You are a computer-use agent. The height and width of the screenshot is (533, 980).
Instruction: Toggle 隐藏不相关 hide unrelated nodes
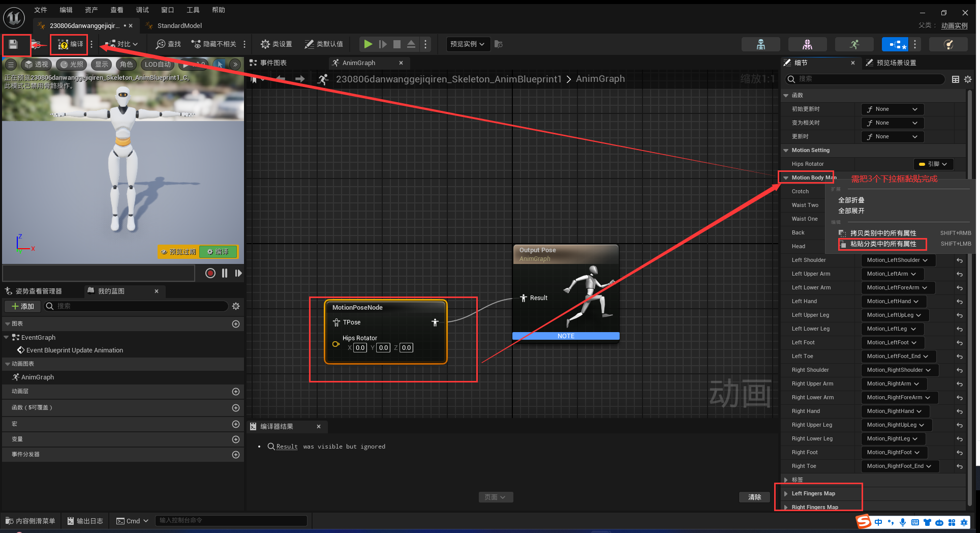(x=214, y=44)
